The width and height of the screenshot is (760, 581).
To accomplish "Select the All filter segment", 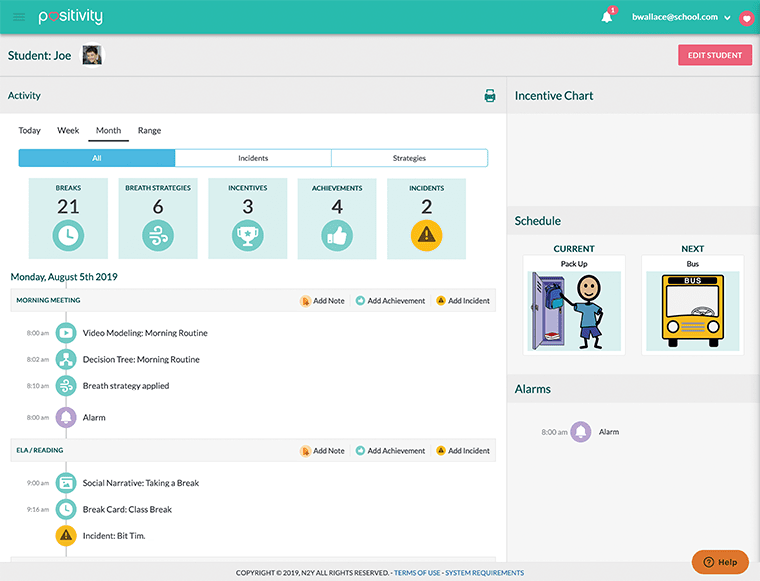I will pyautogui.click(x=97, y=158).
